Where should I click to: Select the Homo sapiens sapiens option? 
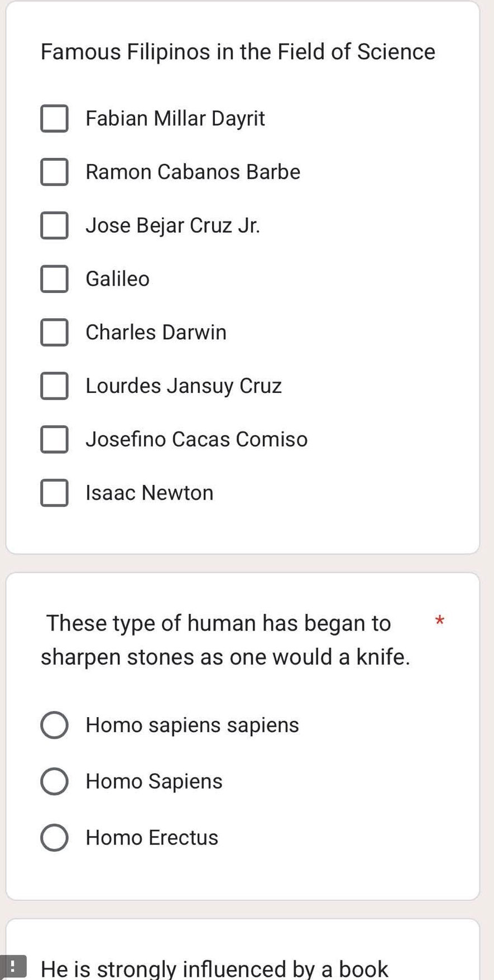point(54,725)
